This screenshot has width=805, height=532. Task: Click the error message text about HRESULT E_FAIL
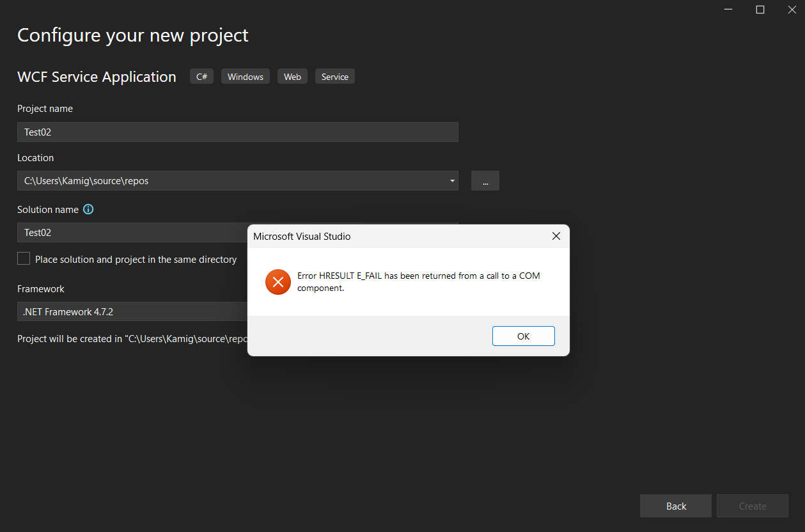419,282
